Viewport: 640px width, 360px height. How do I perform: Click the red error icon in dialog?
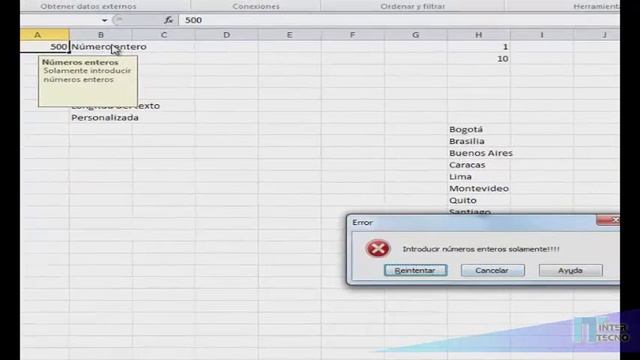(x=378, y=249)
